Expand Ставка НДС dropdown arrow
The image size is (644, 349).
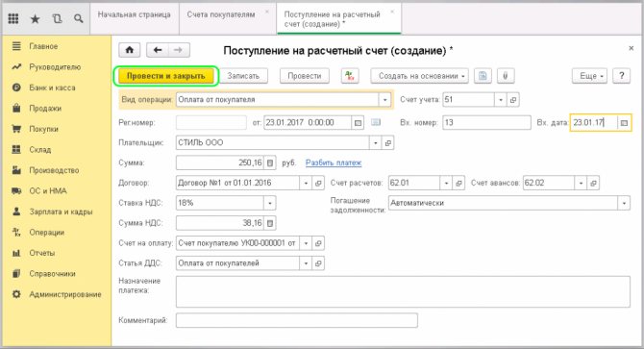[270, 203]
